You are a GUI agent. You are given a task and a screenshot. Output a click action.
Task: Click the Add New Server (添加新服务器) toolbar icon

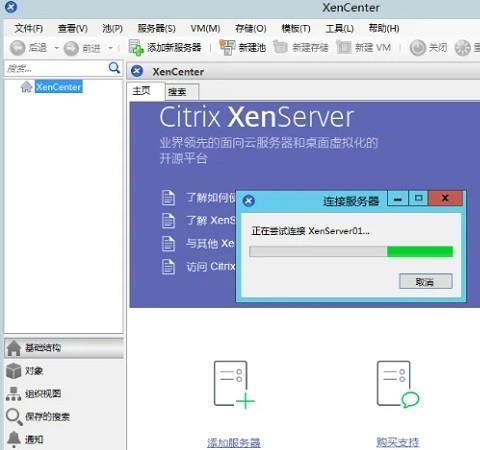tap(136, 48)
